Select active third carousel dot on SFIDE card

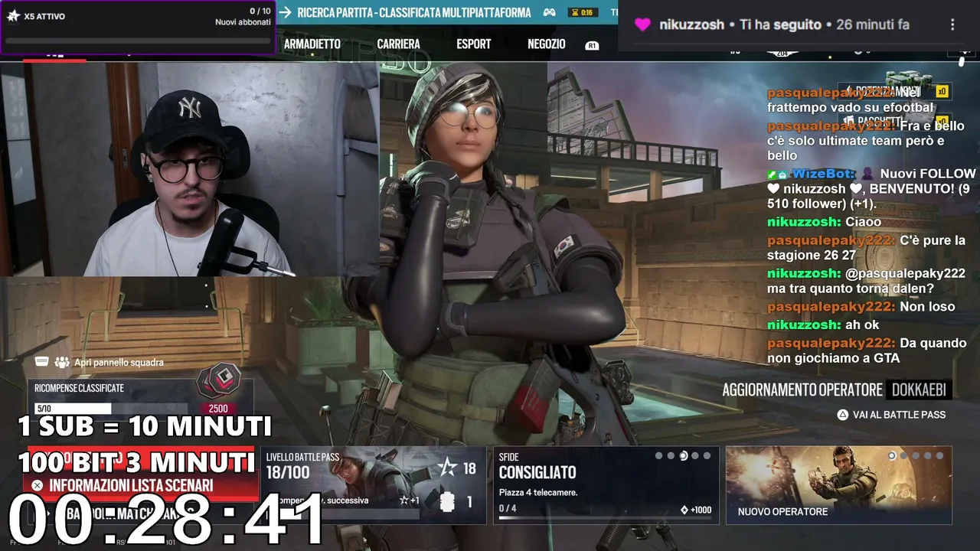coord(683,456)
